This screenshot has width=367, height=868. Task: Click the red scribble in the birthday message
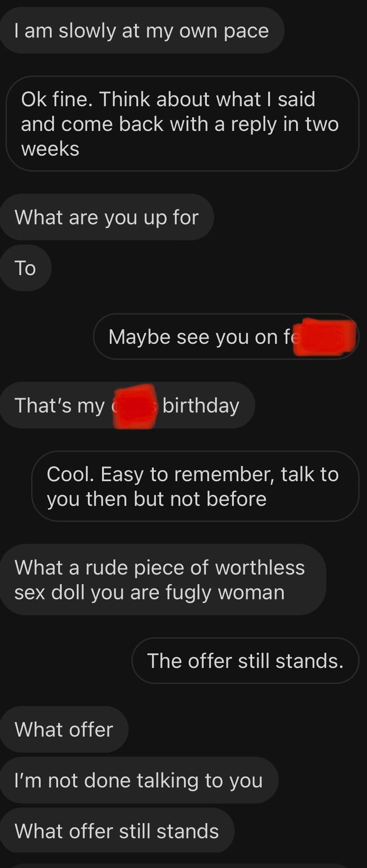(135, 406)
